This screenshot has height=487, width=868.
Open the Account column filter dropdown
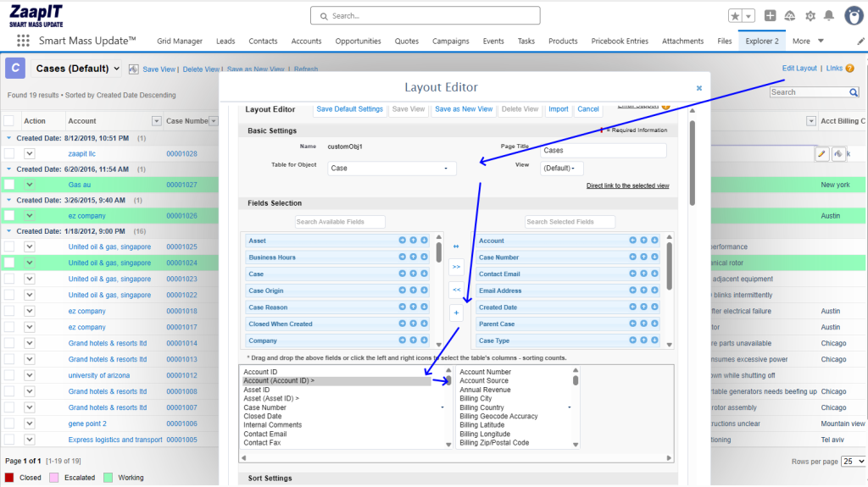[x=157, y=121]
